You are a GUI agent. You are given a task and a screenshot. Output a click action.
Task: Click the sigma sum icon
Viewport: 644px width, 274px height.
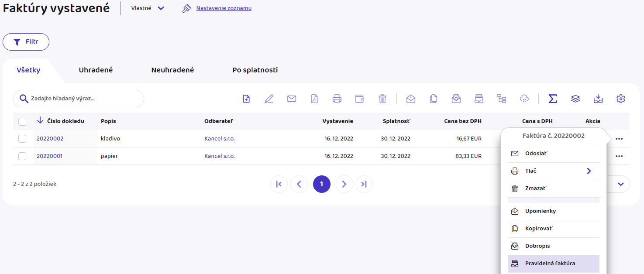coord(553,99)
